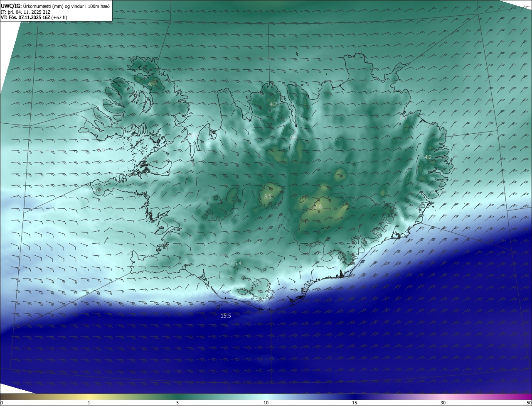Click the 3.5 value on the central glacier
The height and width of the screenshot is (406, 532).
coord(268,196)
